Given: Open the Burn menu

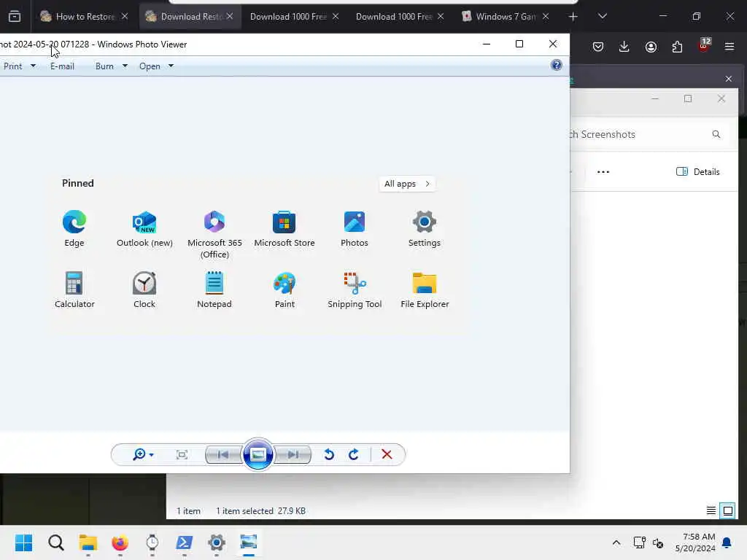Looking at the screenshot, I should [x=104, y=66].
